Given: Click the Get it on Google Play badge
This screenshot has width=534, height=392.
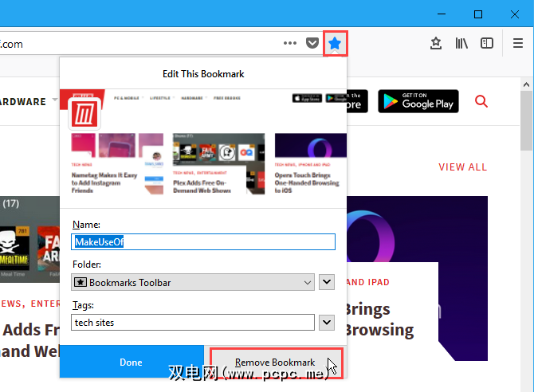Looking at the screenshot, I should click(x=418, y=101).
